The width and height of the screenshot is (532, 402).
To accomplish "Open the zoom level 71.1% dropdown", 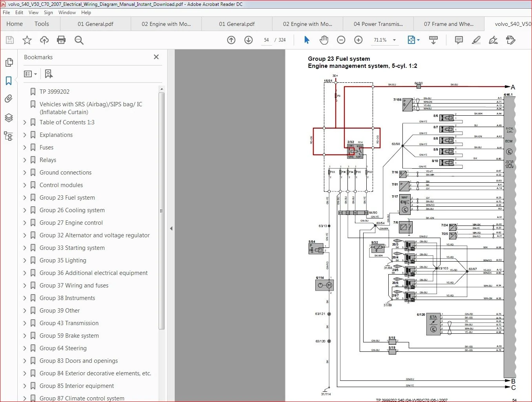I will [x=394, y=40].
